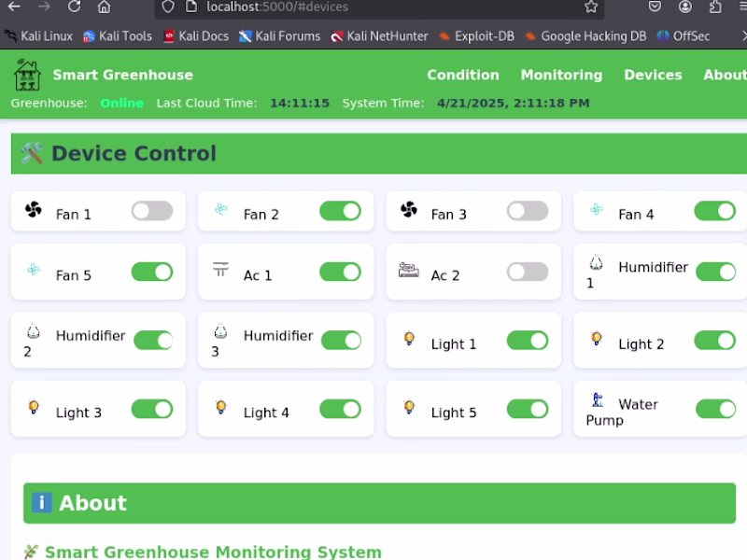Click the green Online status text
Image resolution: width=747 pixels, height=560 pixels.
[x=122, y=103]
